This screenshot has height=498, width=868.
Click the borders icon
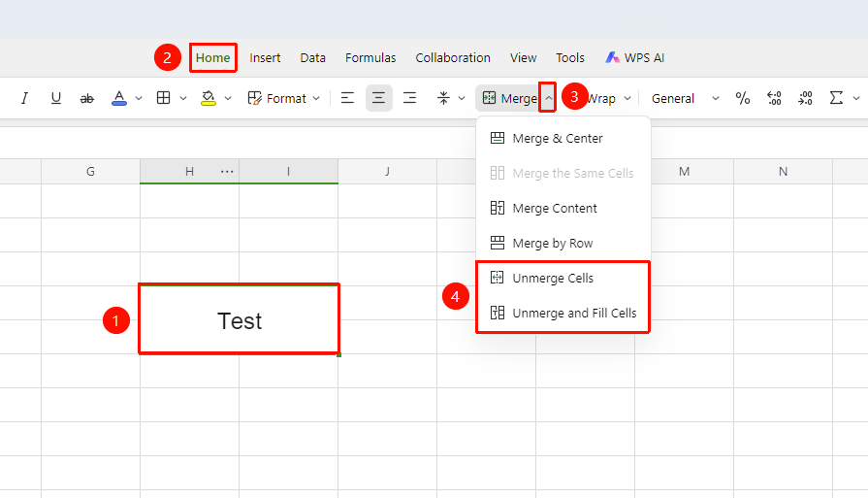163,98
